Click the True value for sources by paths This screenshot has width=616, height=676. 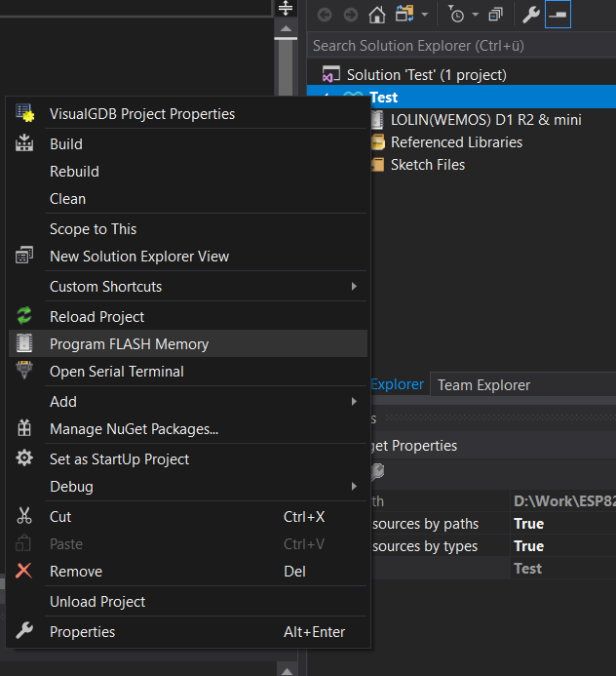pos(528,524)
